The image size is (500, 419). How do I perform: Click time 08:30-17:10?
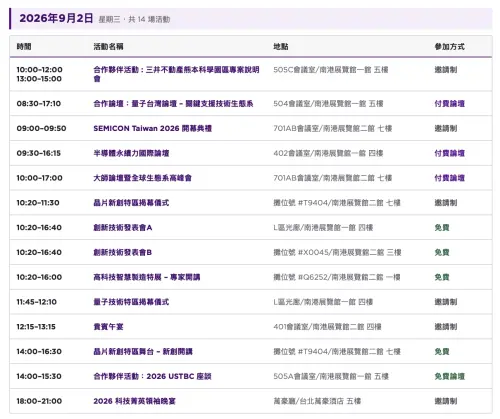[39, 104]
